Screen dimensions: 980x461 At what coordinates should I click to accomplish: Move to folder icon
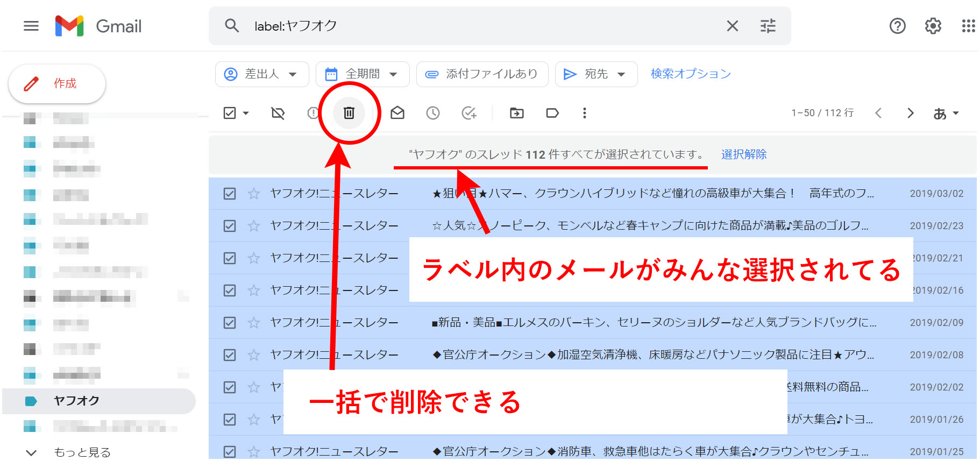516,113
